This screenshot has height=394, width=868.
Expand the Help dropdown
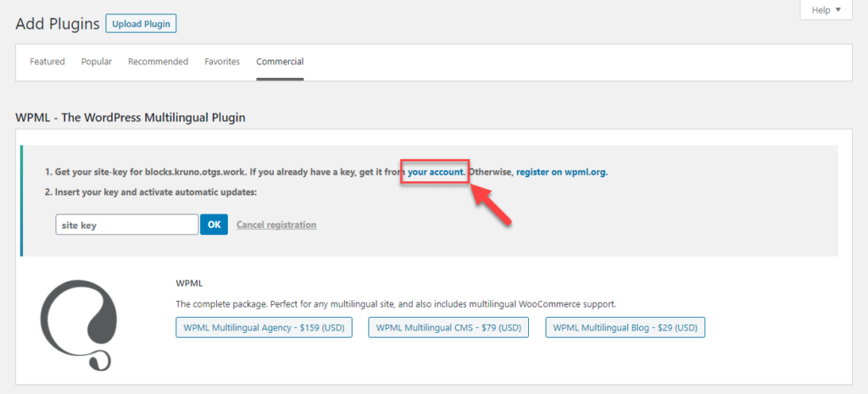[826, 10]
